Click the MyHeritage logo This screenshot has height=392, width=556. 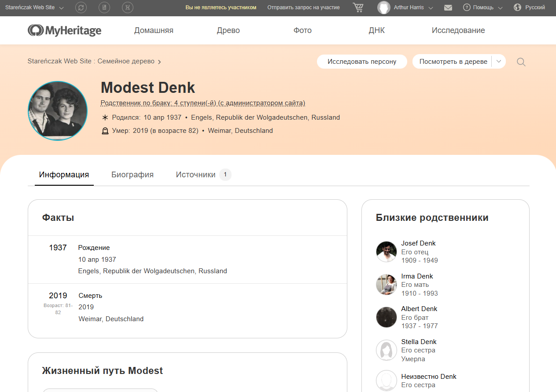click(64, 30)
